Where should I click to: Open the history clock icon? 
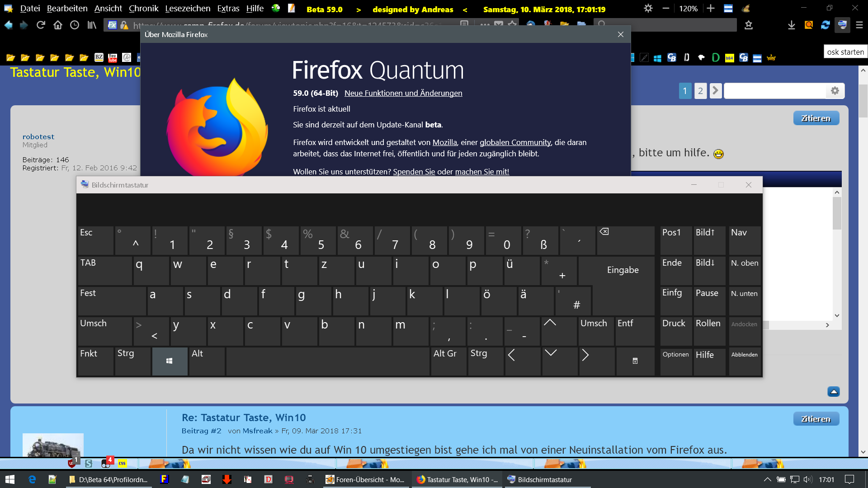(75, 25)
